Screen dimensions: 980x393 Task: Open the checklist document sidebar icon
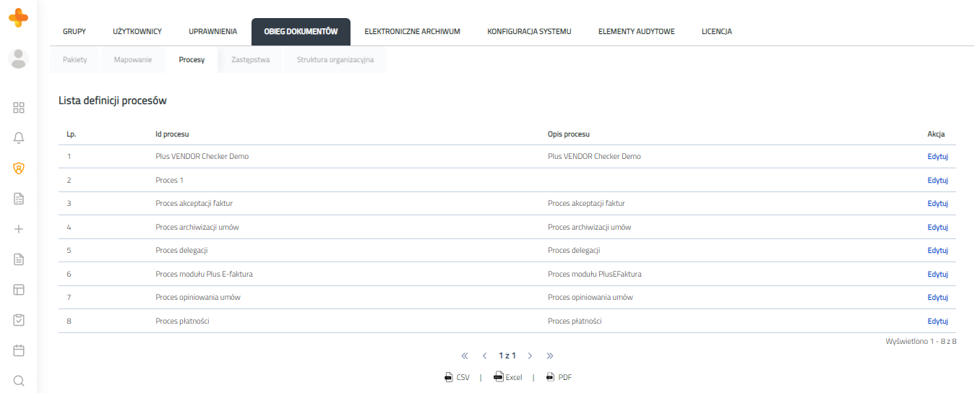[19, 199]
